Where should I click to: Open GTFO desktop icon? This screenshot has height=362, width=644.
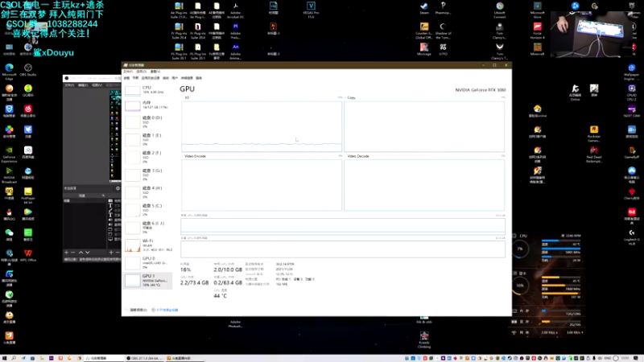pos(443,49)
